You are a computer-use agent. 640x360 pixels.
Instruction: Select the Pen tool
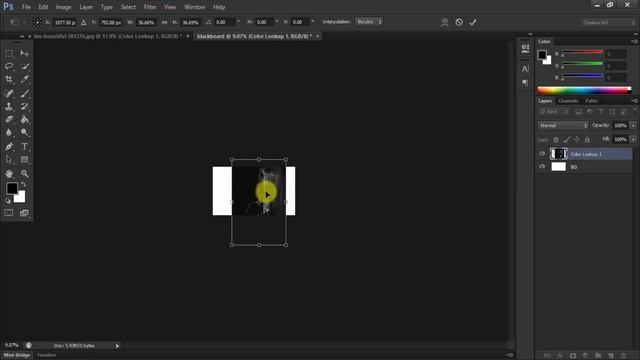pyautogui.click(x=9, y=147)
